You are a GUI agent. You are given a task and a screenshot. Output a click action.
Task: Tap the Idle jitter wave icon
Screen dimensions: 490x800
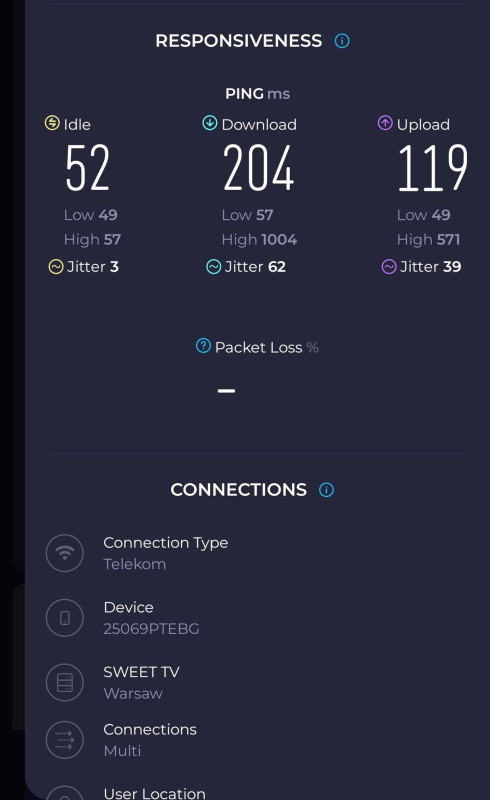56,266
